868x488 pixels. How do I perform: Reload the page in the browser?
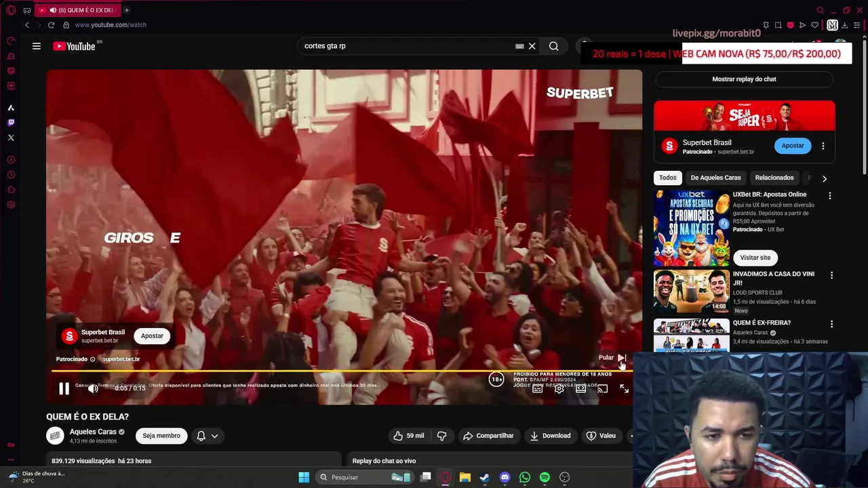click(x=51, y=25)
